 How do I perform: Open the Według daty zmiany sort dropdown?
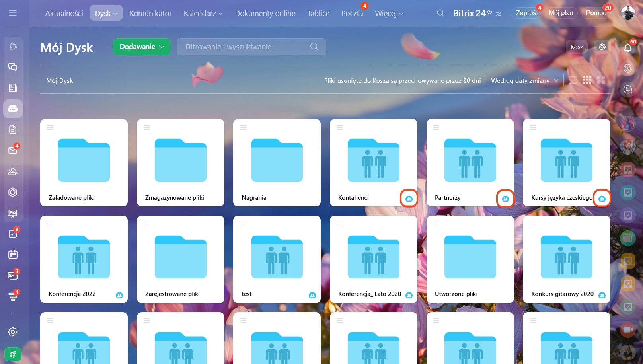click(x=525, y=80)
